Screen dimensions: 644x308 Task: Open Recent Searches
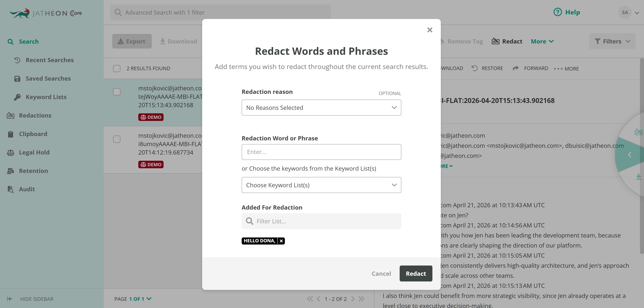(50, 60)
